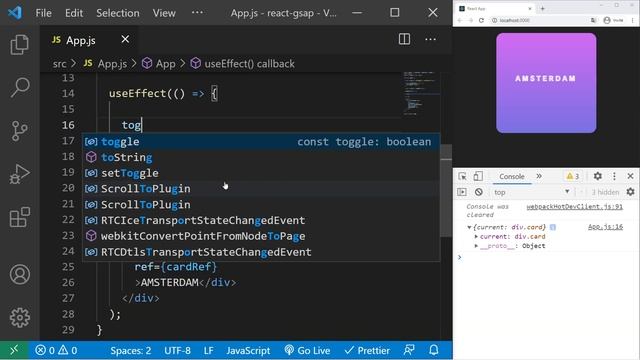Change Spaces: 2 indentation setting
This screenshot has width=640, height=360.
pyautogui.click(x=131, y=350)
